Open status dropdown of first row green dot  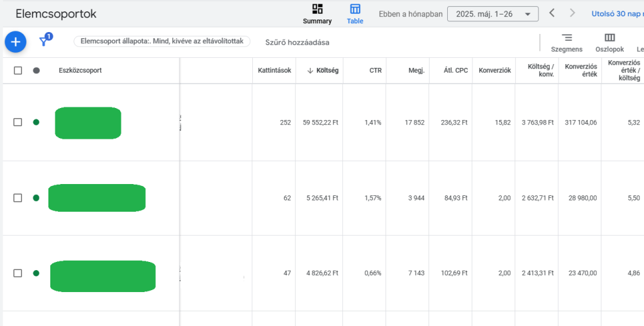(36, 122)
